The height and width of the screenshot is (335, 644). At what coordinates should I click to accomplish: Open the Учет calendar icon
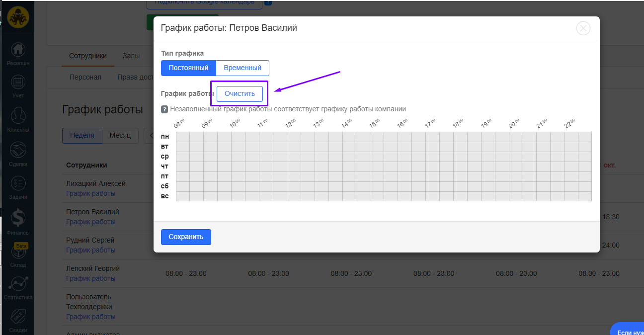coord(18,83)
